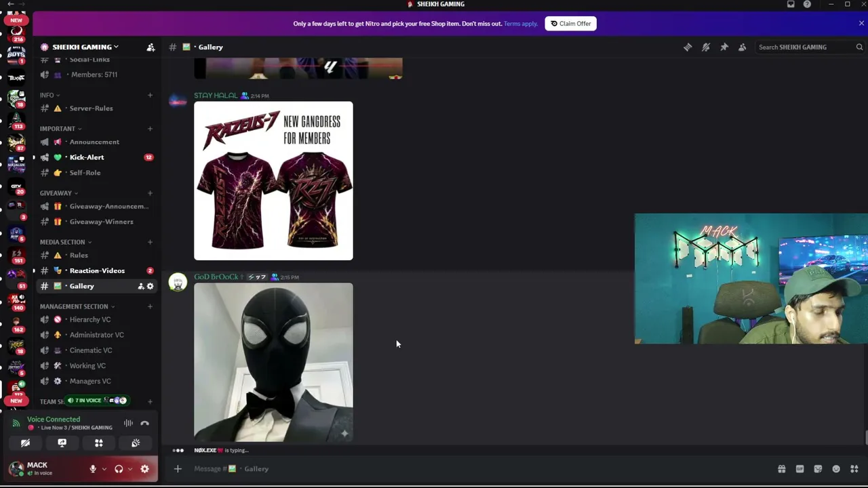Open the Members: 5711 stats channel
Screen dimensions: 868x488
(x=96, y=75)
